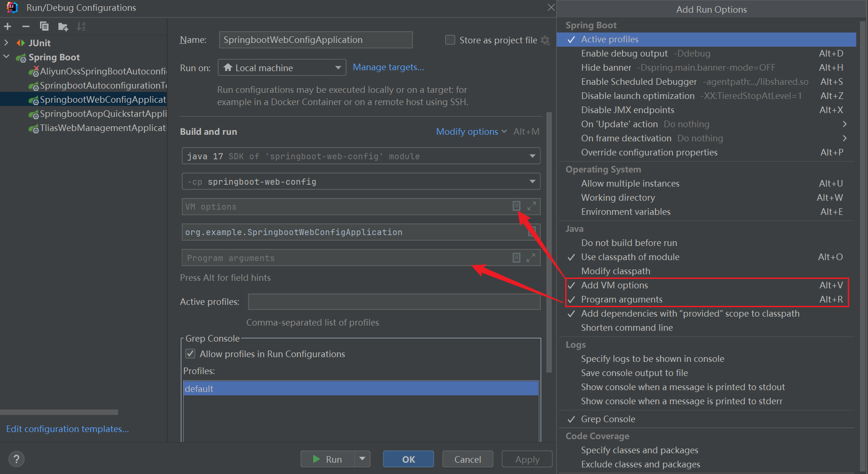Screen dimensions: 868x474
Task: Click the main class field
Action: [x=361, y=232]
